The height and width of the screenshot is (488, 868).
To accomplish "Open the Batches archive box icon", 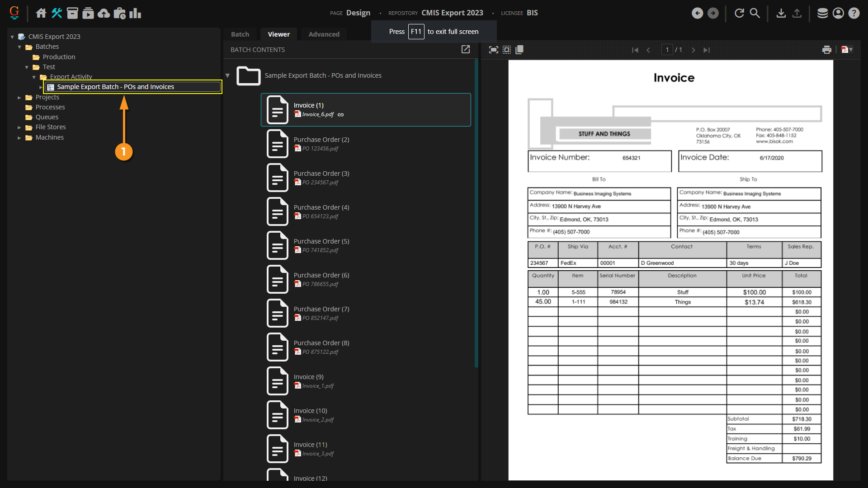I will tap(72, 13).
